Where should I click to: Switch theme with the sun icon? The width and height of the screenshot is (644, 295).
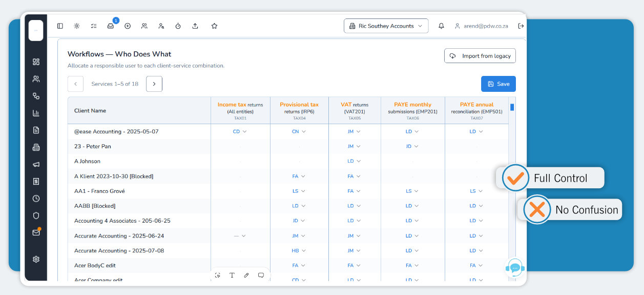[77, 26]
